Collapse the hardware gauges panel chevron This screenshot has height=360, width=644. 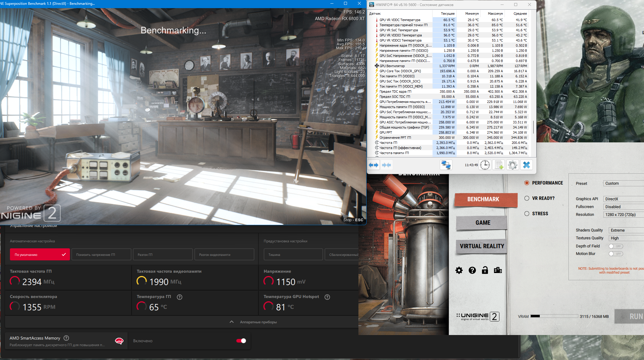tap(232, 322)
